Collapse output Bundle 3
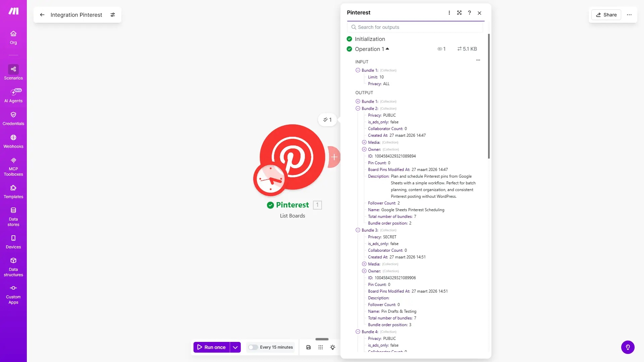Screen dimensions: 644x362 pos(358,230)
